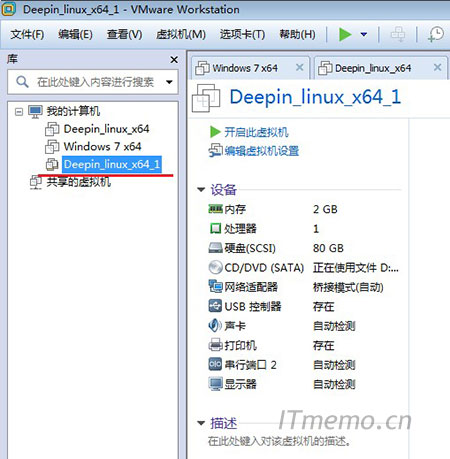Click the 内存 memory device icon
Screen dimensions: 450x459
pos(215,209)
